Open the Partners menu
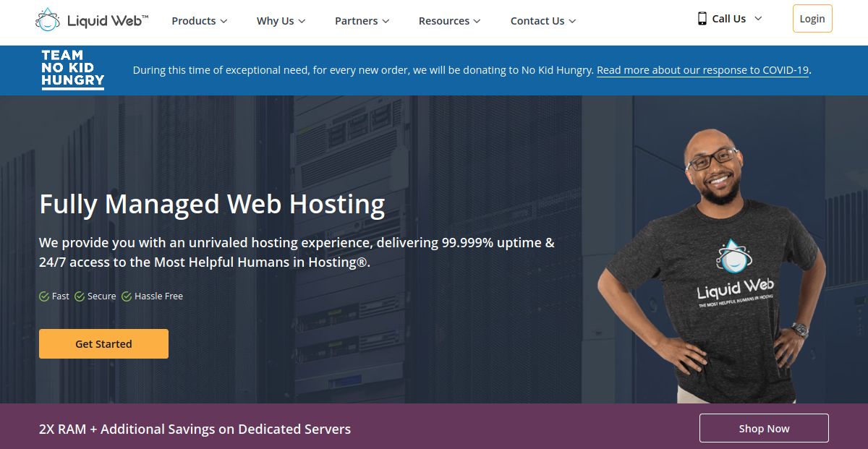This screenshot has height=449, width=868. [x=362, y=21]
